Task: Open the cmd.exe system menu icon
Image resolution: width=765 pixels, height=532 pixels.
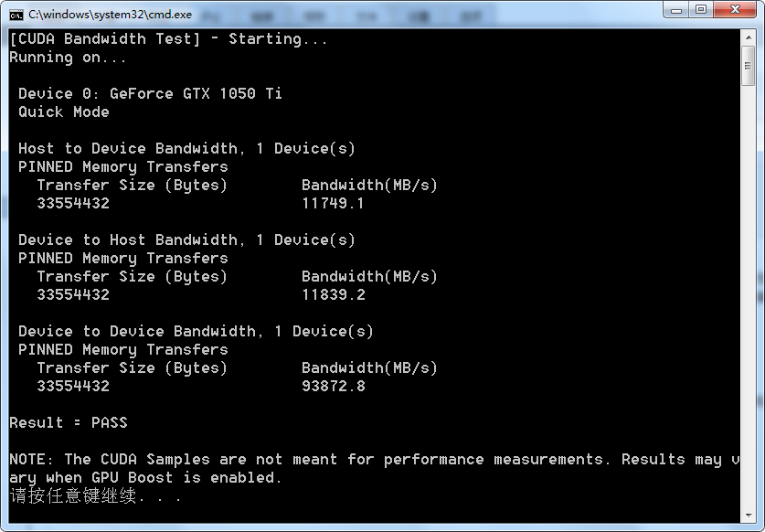Action: [16, 16]
